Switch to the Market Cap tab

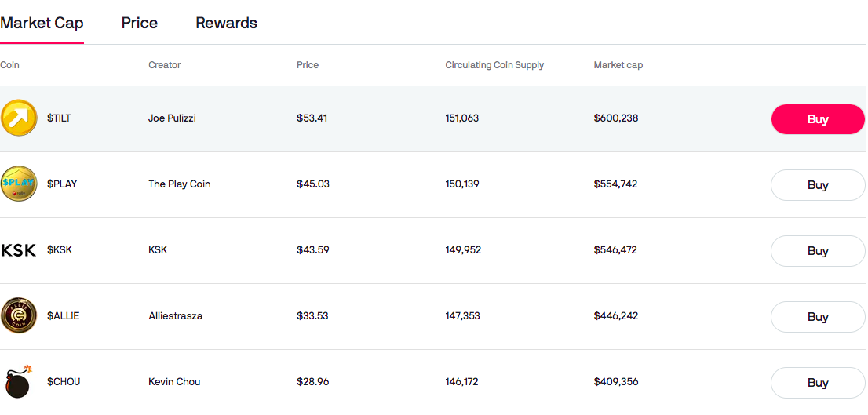pyautogui.click(x=42, y=24)
